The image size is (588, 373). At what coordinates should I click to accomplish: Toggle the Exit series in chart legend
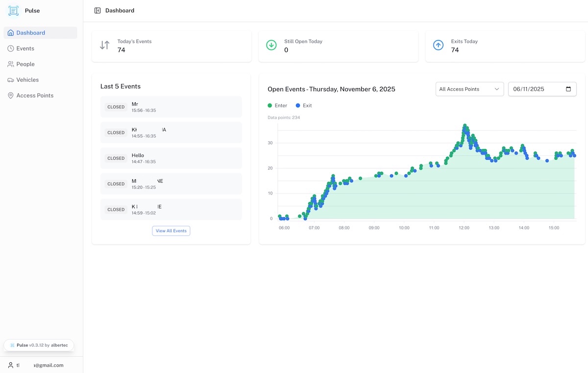304,105
